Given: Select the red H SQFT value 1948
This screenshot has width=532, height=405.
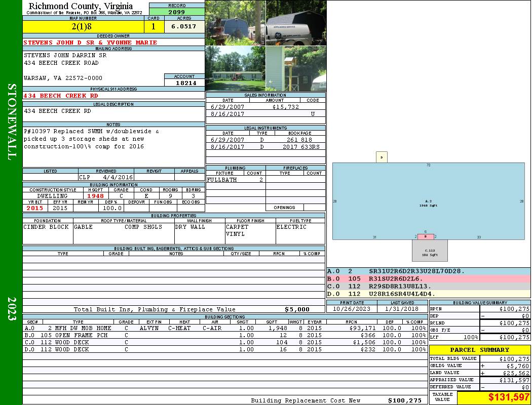Looking at the screenshot, I should click(x=95, y=196).
